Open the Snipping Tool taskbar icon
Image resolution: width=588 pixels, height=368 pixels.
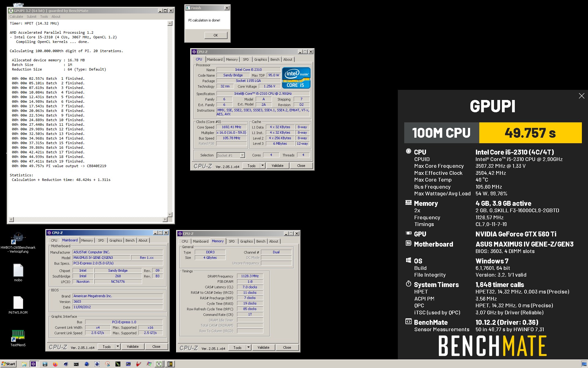pos(107,364)
